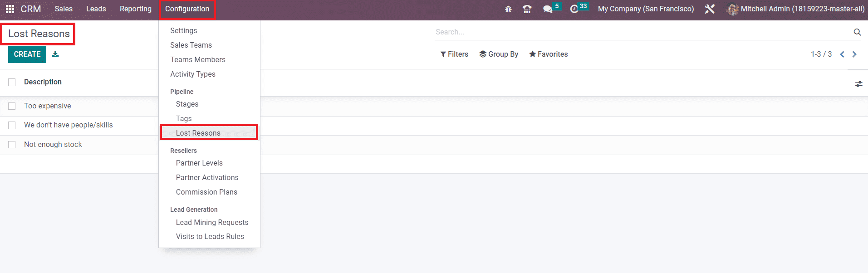Go to the next page arrow

(854, 54)
